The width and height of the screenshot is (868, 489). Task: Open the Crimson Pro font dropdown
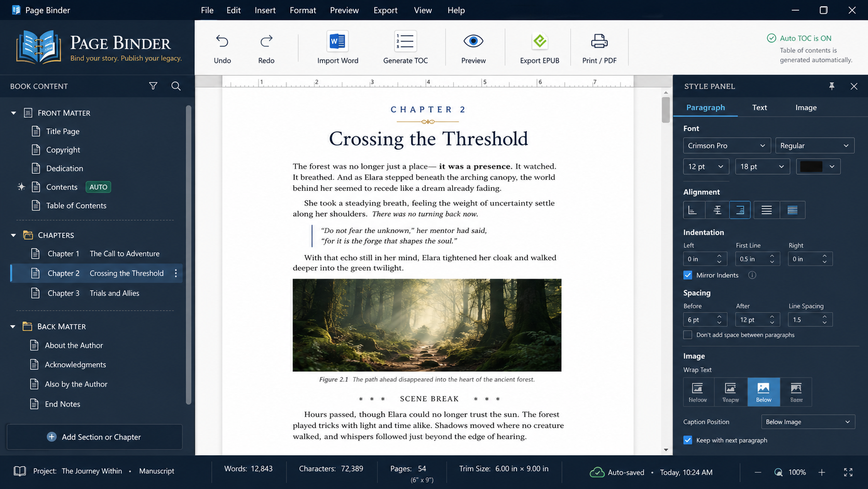tap(727, 146)
